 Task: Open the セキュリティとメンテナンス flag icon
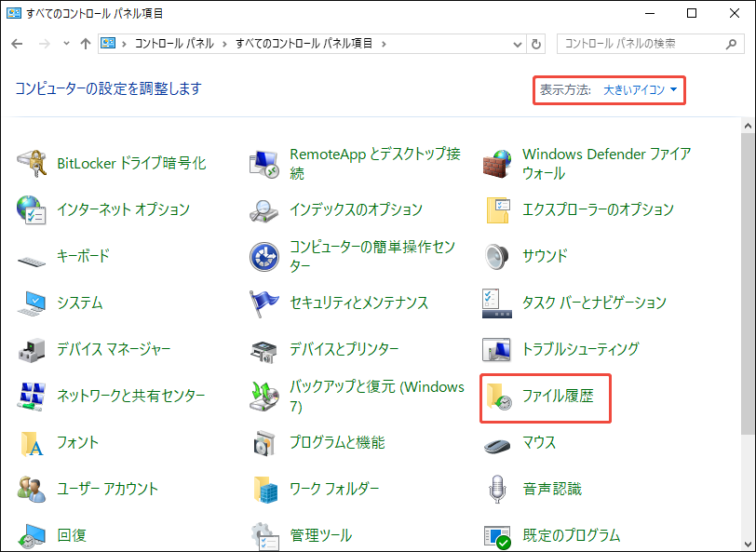[x=264, y=303]
